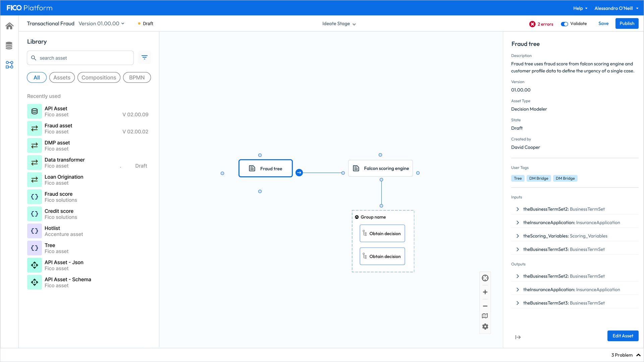Open canvas settings gear icon
Viewport: 644px width, 362px height.
tap(485, 326)
